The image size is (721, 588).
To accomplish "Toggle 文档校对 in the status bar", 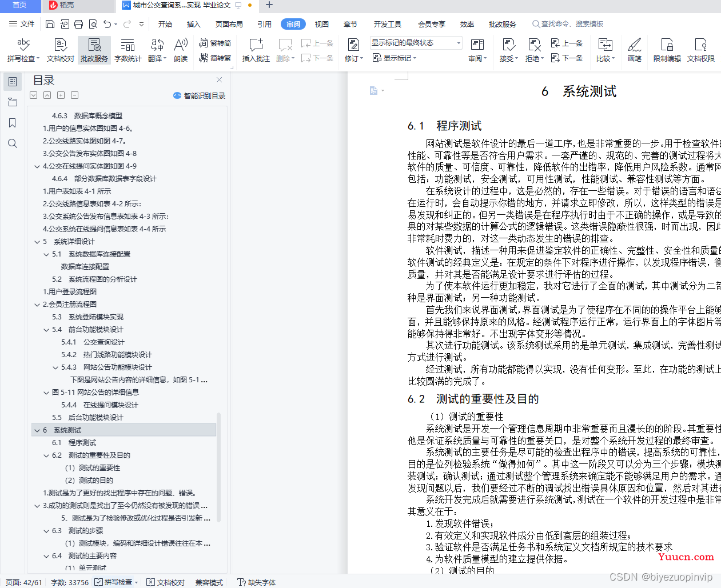I will [166, 582].
